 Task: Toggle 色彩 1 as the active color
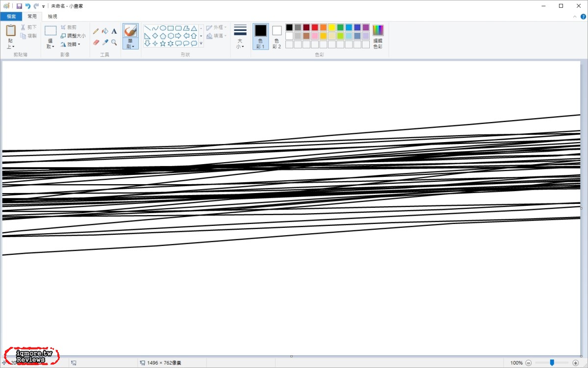tap(260, 36)
